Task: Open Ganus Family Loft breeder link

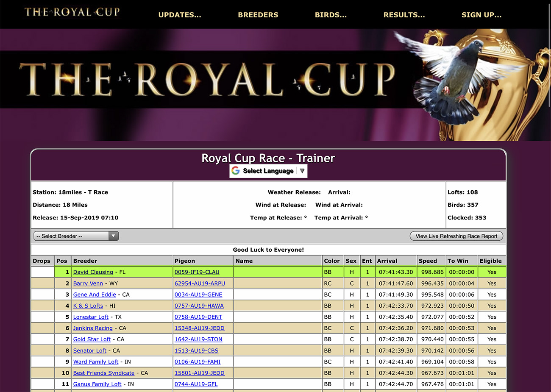Action: [97, 384]
